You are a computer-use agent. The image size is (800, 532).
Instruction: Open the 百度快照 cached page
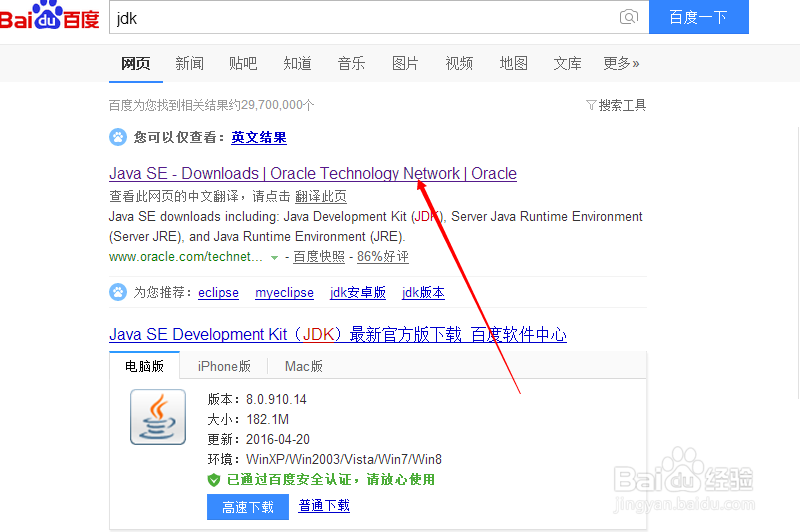[319, 257]
